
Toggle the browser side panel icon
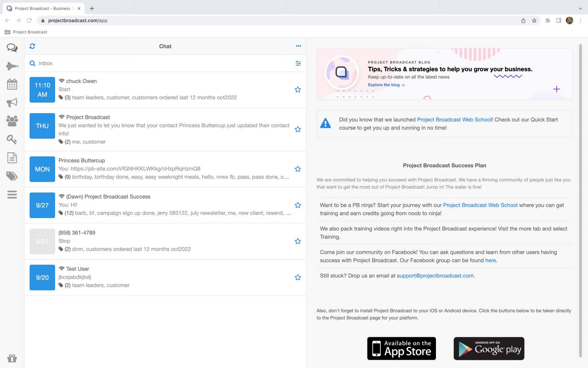coord(559,20)
